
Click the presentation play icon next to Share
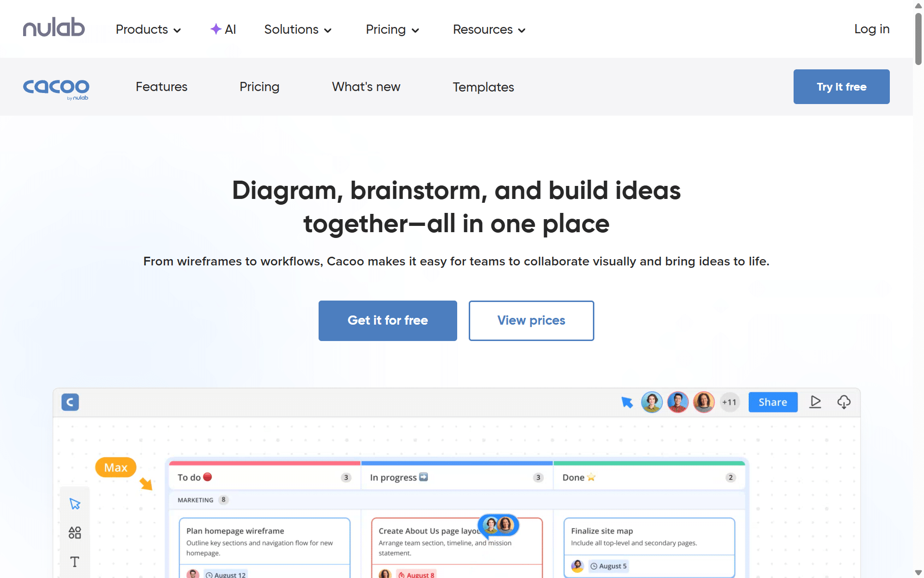pos(815,402)
